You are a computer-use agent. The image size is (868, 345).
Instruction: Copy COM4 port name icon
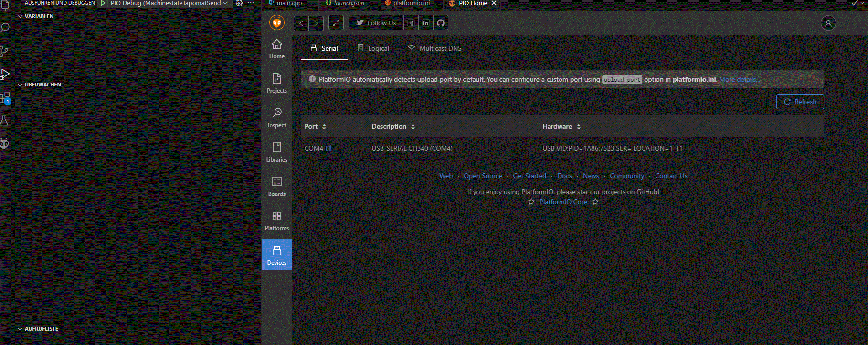point(328,148)
